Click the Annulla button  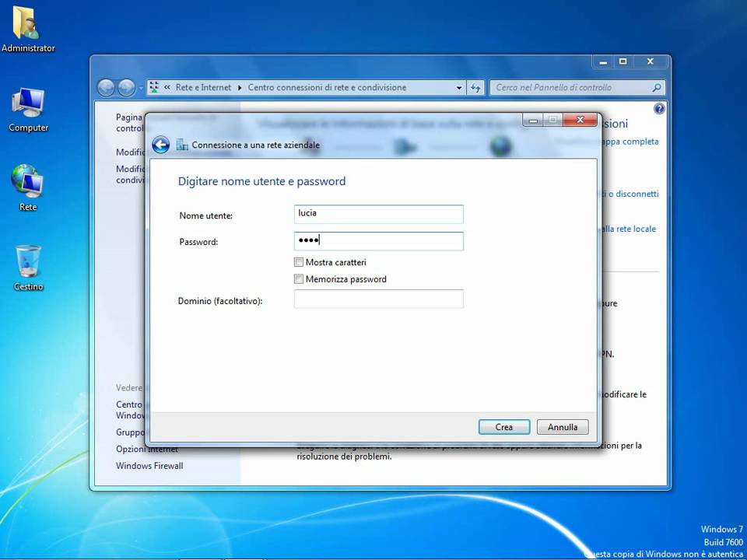click(563, 427)
